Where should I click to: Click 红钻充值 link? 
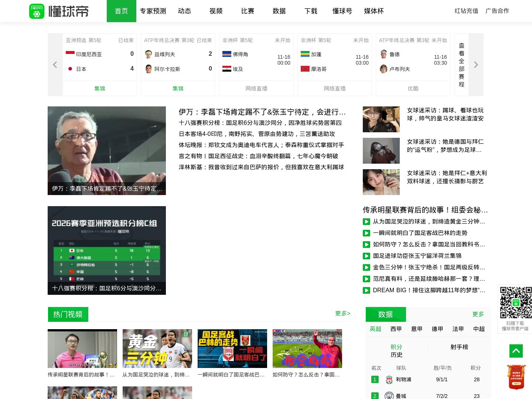tap(466, 11)
